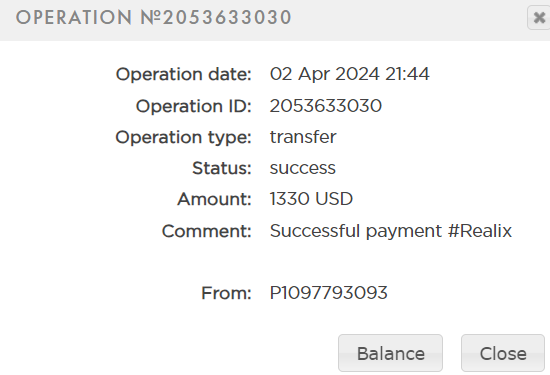This screenshot has width=550, height=375.
Task: Click the Operation date label
Action: point(184,74)
